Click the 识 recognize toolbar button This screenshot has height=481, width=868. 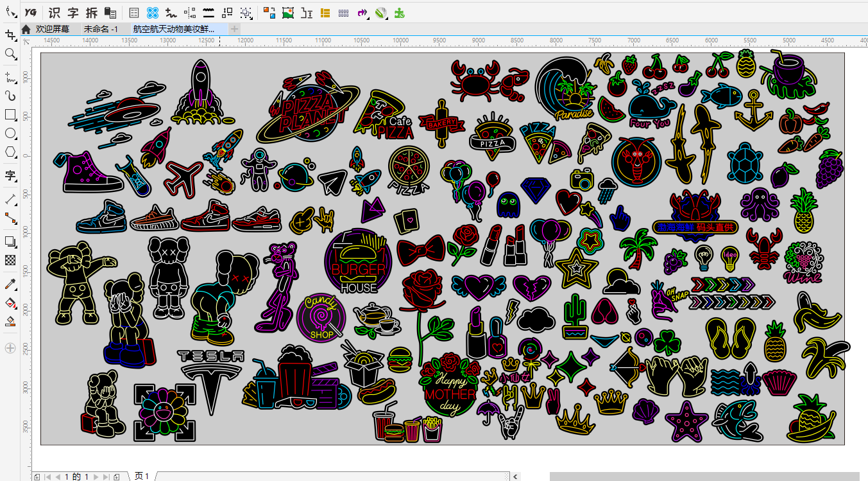pos(55,12)
